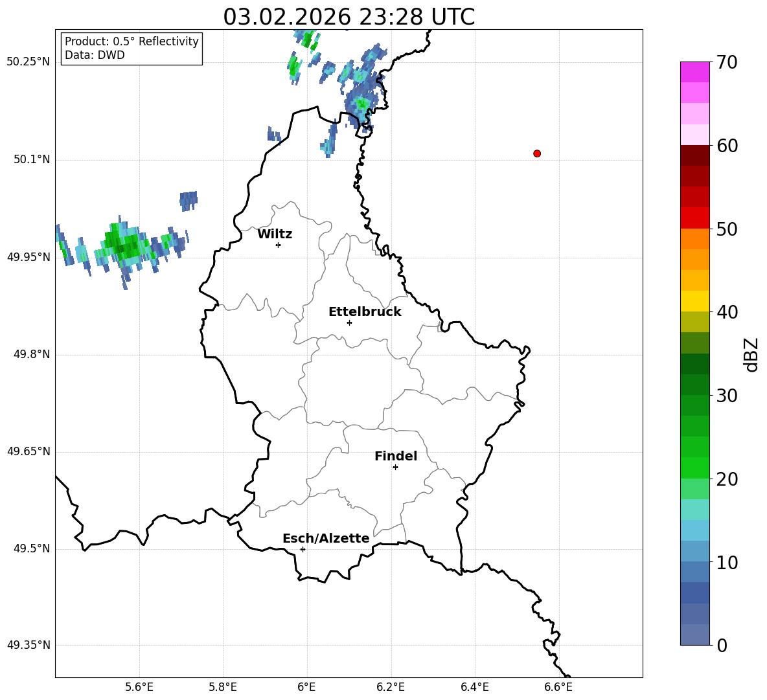The image size is (767, 700).
Task: Click the Ettelbruck city label
Action: coord(365,312)
